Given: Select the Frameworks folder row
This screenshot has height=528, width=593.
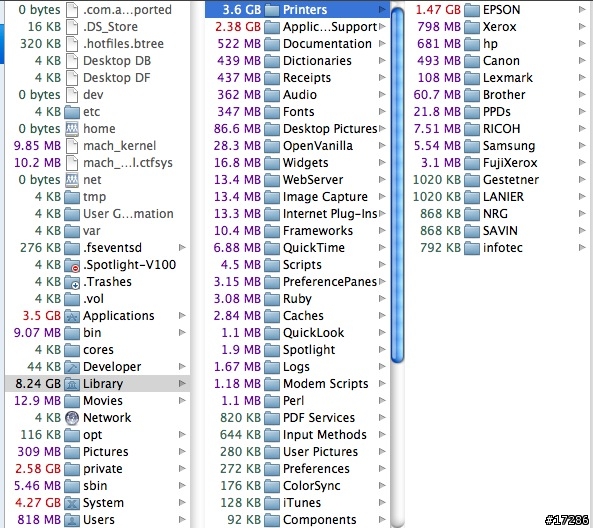Looking at the screenshot, I should pyautogui.click(x=298, y=231).
